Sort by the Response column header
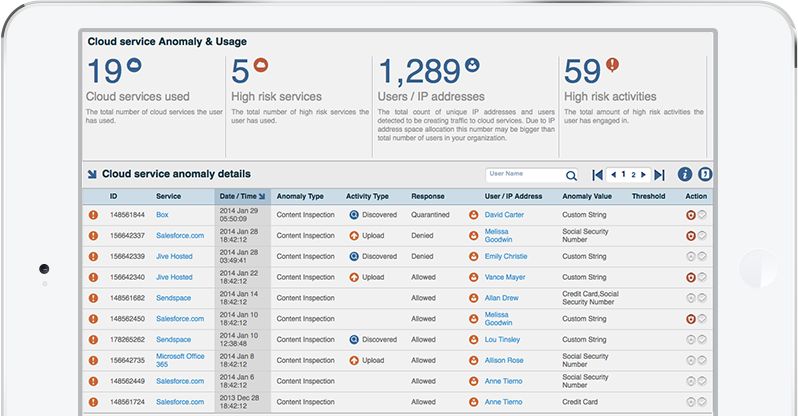 pyautogui.click(x=428, y=196)
